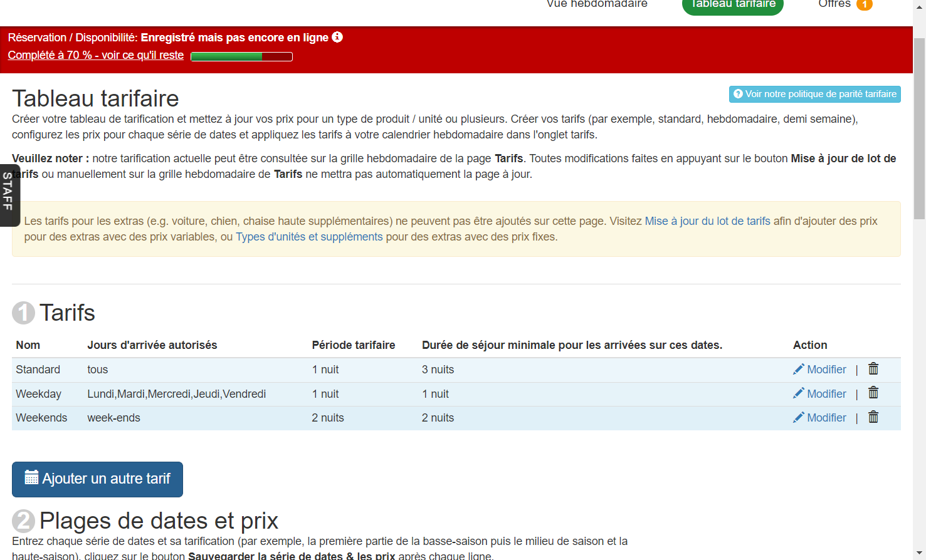Follow 'Complété à 70 % - voir ce qu'il reste' link
The width and height of the screenshot is (926, 560).
(96, 55)
